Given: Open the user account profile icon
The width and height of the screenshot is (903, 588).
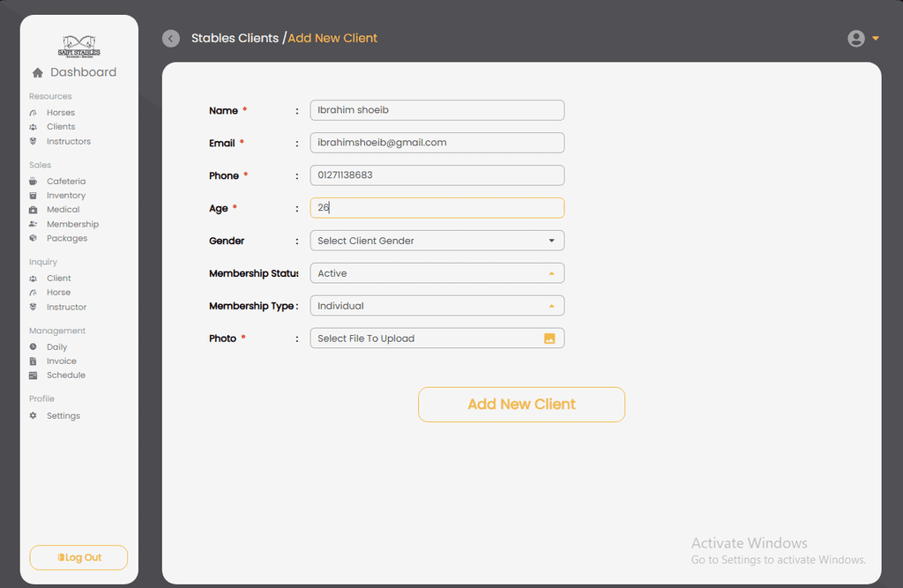Looking at the screenshot, I should [855, 39].
